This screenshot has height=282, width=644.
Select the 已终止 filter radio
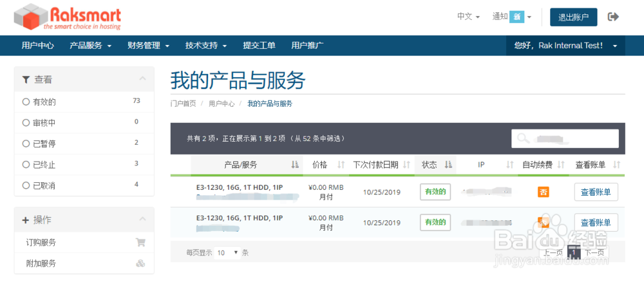pyautogui.click(x=26, y=165)
